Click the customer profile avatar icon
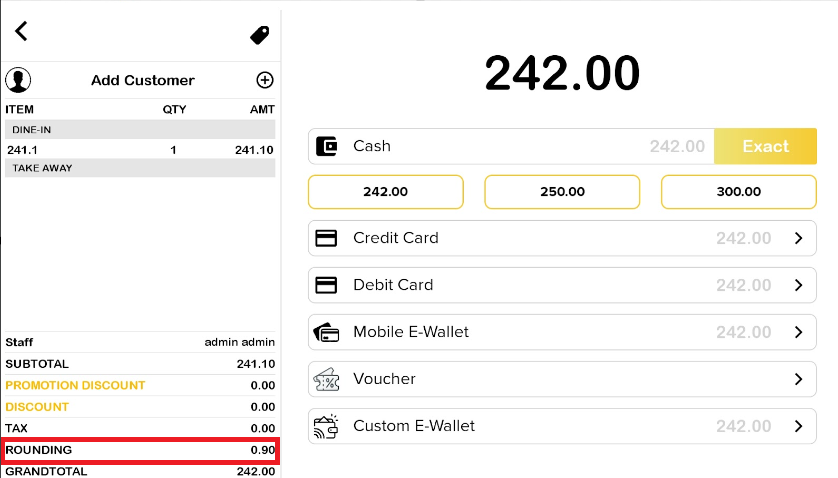The image size is (838, 478). click(18, 80)
